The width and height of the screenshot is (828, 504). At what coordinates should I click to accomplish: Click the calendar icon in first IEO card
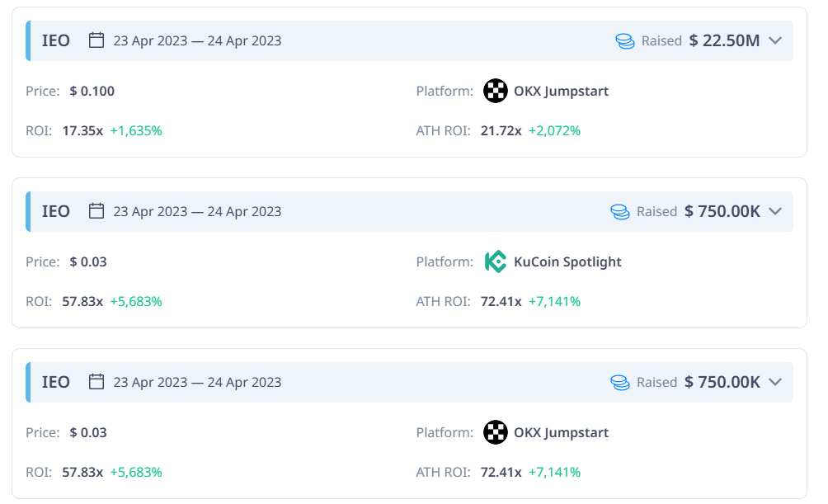pos(96,40)
